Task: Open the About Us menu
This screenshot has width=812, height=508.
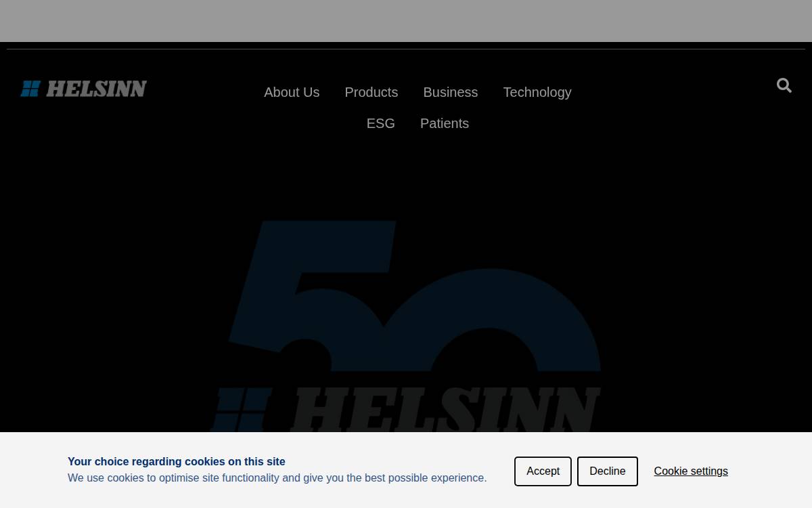Action: (x=292, y=92)
